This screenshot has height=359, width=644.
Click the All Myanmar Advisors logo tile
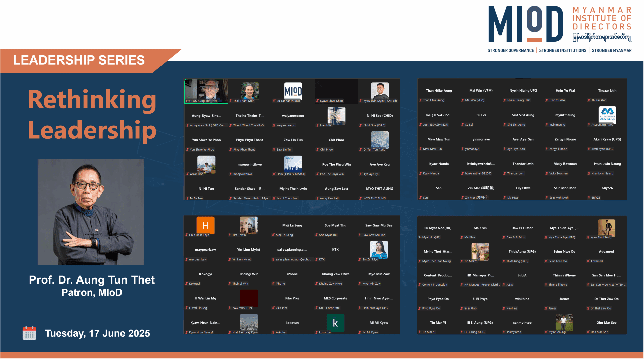point(607,114)
